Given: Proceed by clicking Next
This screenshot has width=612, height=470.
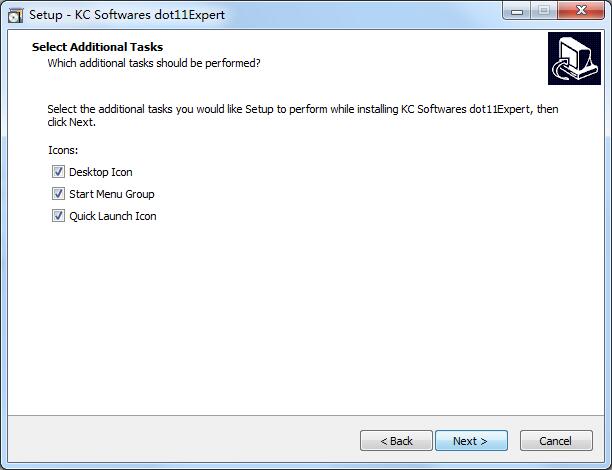Looking at the screenshot, I should (x=471, y=441).
